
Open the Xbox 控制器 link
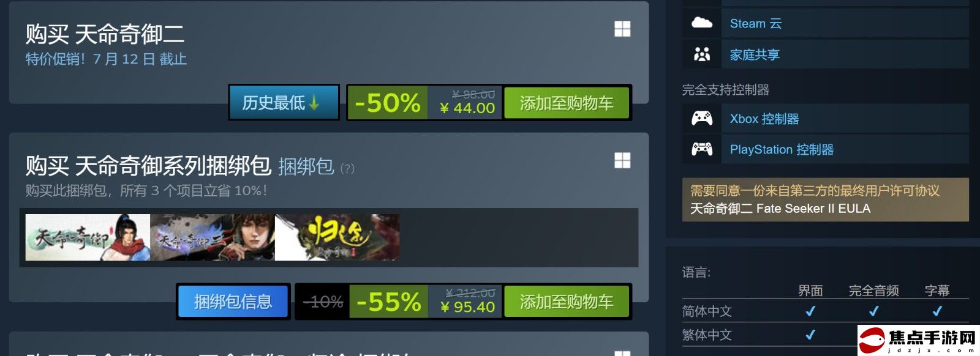(x=764, y=119)
